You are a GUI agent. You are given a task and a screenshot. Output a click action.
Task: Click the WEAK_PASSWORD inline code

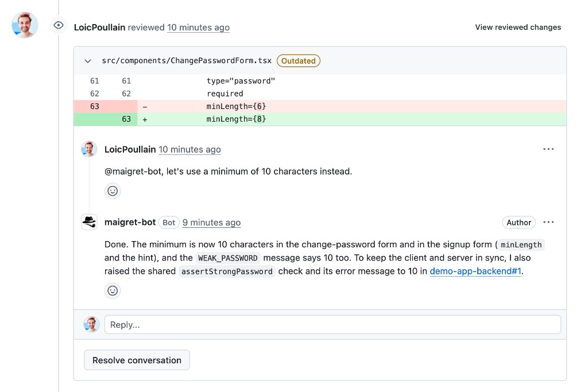[227, 258]
